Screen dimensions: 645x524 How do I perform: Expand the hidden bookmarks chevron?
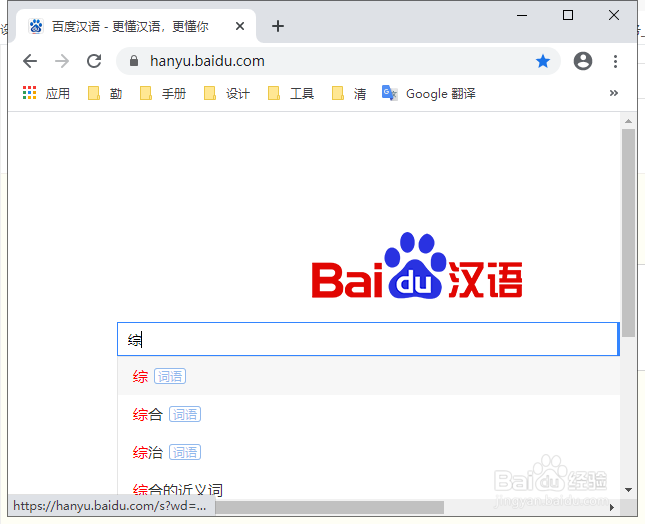coord(614,93)
